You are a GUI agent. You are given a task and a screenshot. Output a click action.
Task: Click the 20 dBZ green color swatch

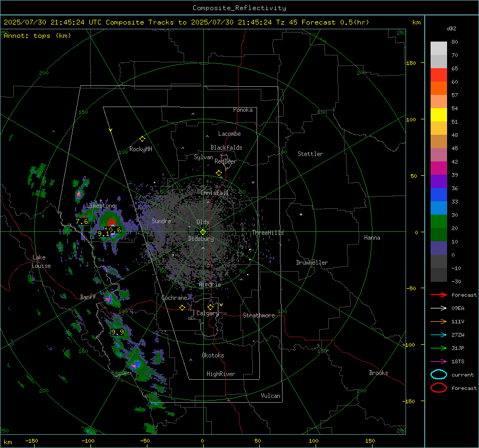pyautogui.click(x=439, y=221)
